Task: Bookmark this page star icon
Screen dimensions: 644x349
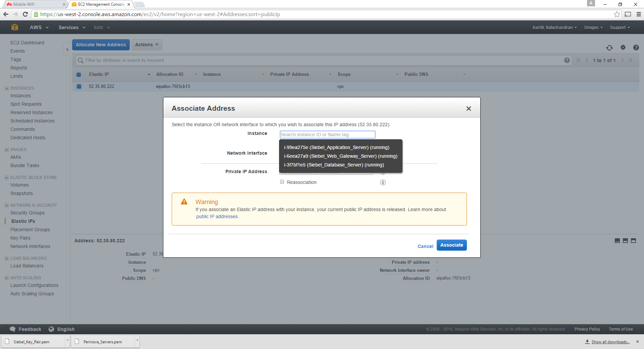Action: tap(617, 14)
